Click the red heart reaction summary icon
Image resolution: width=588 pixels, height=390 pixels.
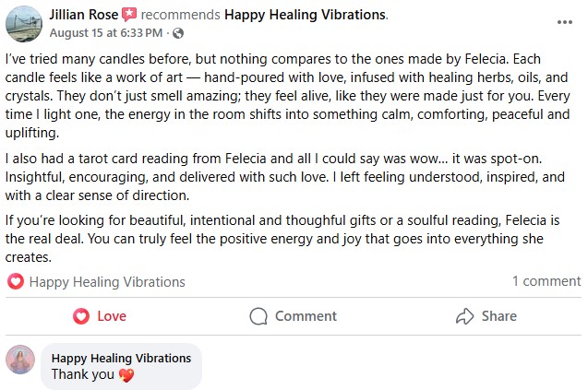coord(16,282)
